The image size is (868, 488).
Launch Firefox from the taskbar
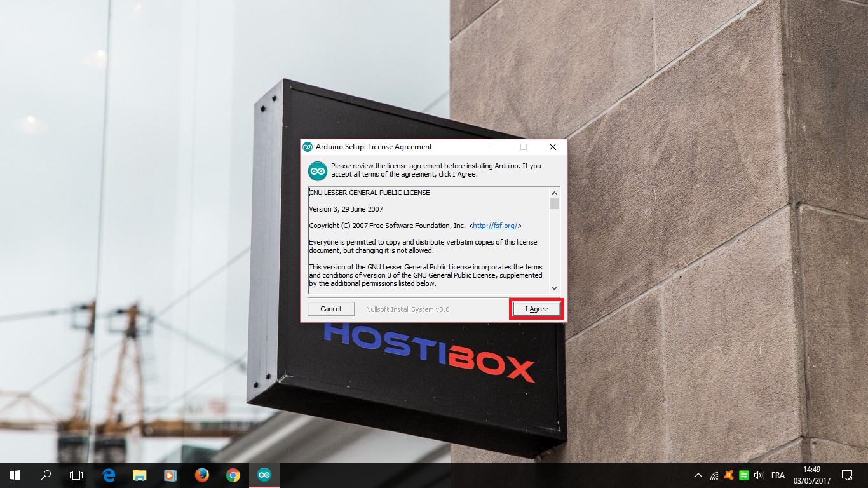[201, 475]
